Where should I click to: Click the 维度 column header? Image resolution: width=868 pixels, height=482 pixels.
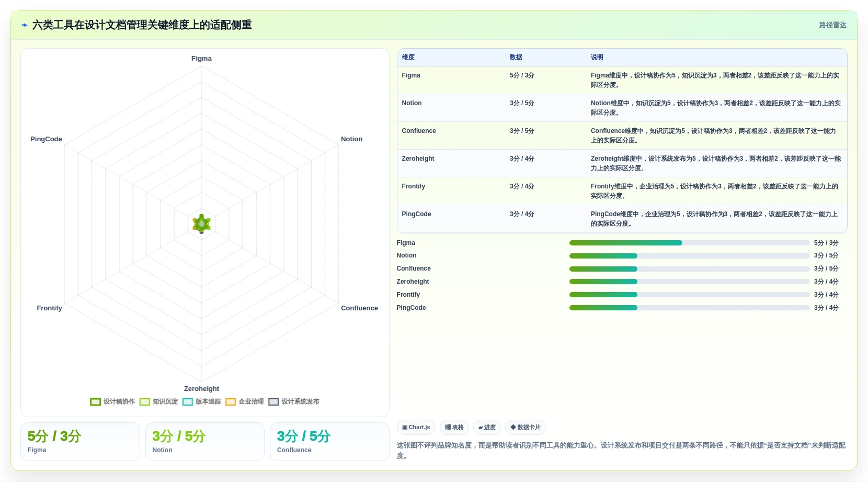(x=408, y=57)
